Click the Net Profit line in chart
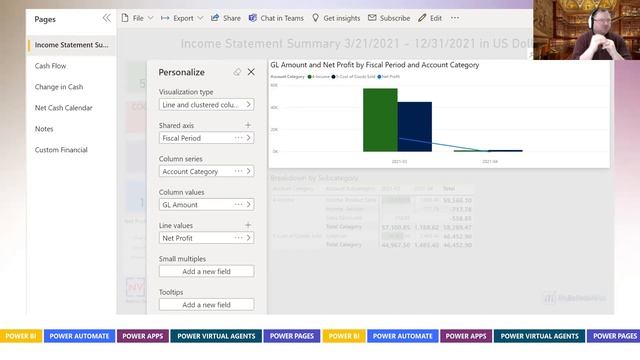 pyautogui.click(x=443, y=144)
